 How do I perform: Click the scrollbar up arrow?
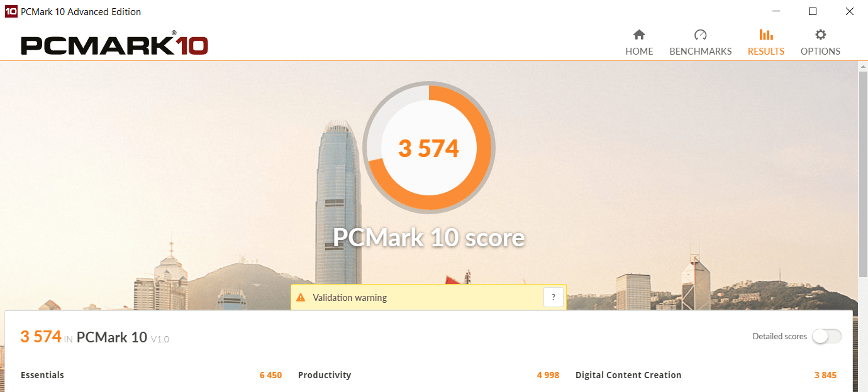click(863, 66)
